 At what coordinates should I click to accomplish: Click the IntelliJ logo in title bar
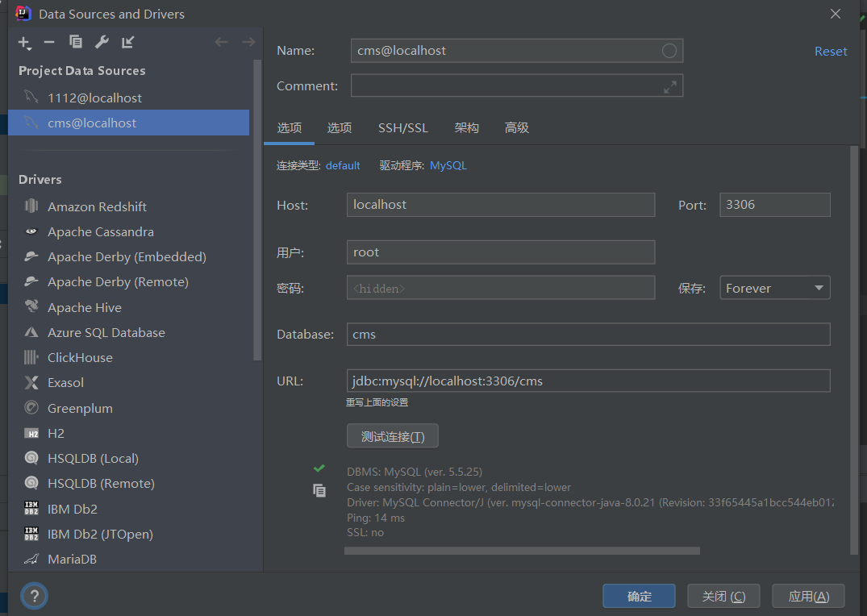pos(23,13)
